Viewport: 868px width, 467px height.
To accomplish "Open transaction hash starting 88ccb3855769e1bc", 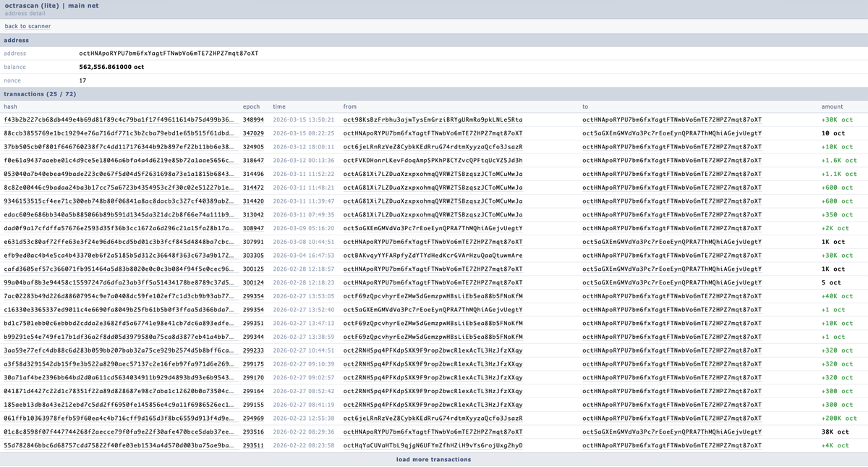I will click(x=119, y=133).
